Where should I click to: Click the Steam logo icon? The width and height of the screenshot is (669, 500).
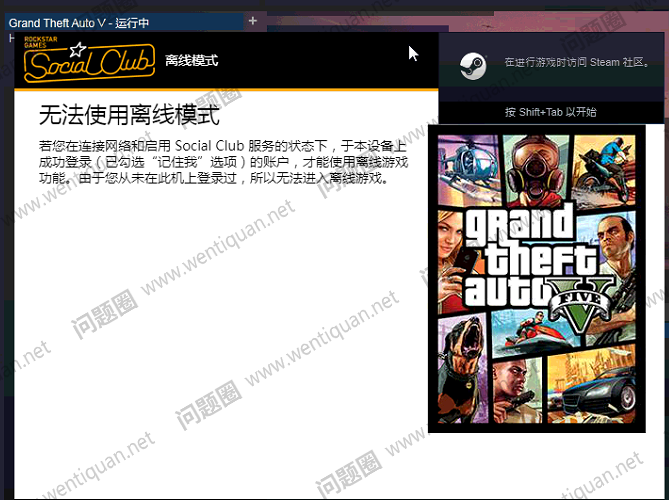coord(472,64)
